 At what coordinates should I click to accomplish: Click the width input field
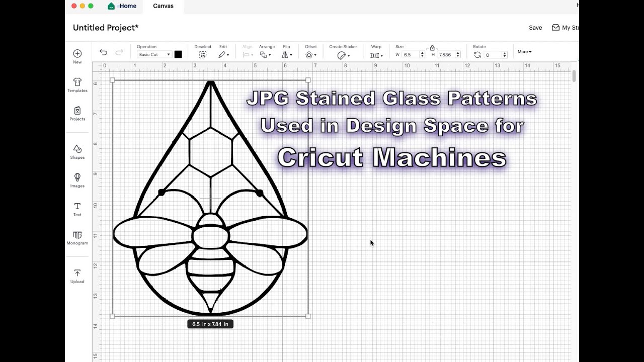click(412, 55)
